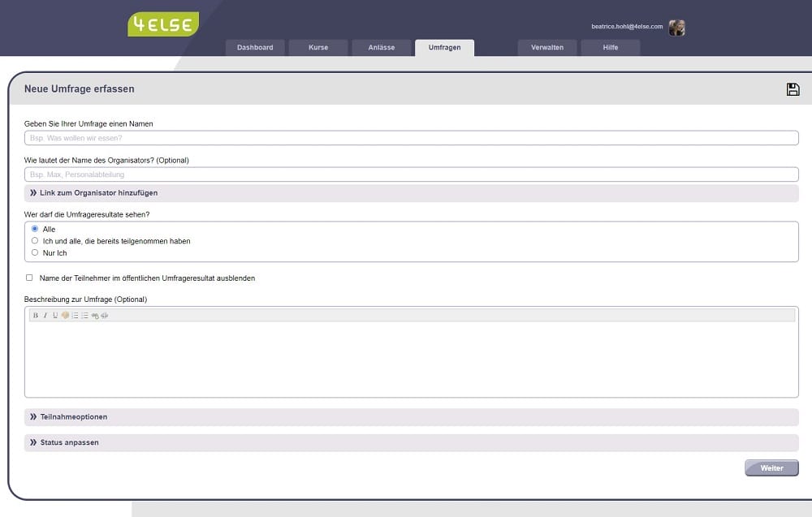Toggle underline formatting in description editor
Screen dimensions: 812x517
pos(55,316)
